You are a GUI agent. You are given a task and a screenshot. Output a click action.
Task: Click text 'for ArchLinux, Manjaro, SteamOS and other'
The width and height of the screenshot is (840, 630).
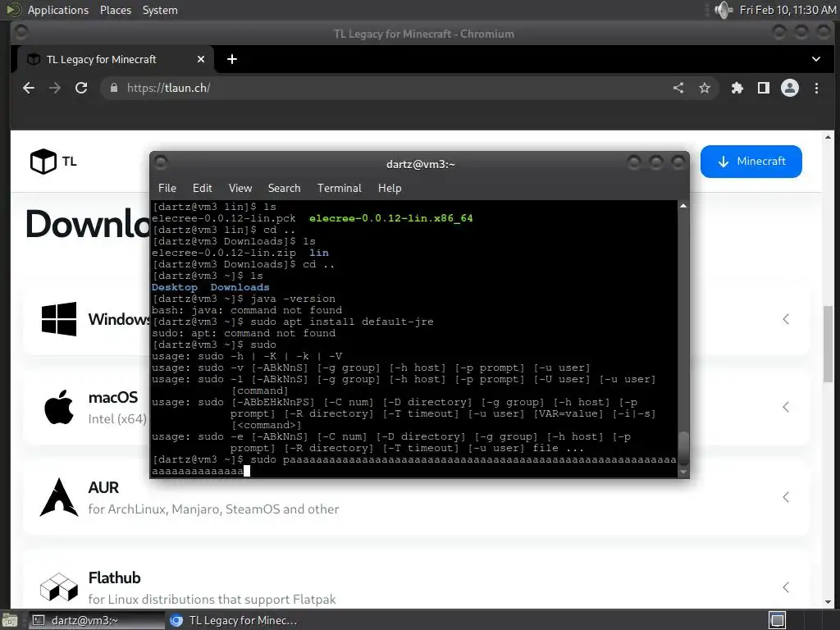pos(214,509)
